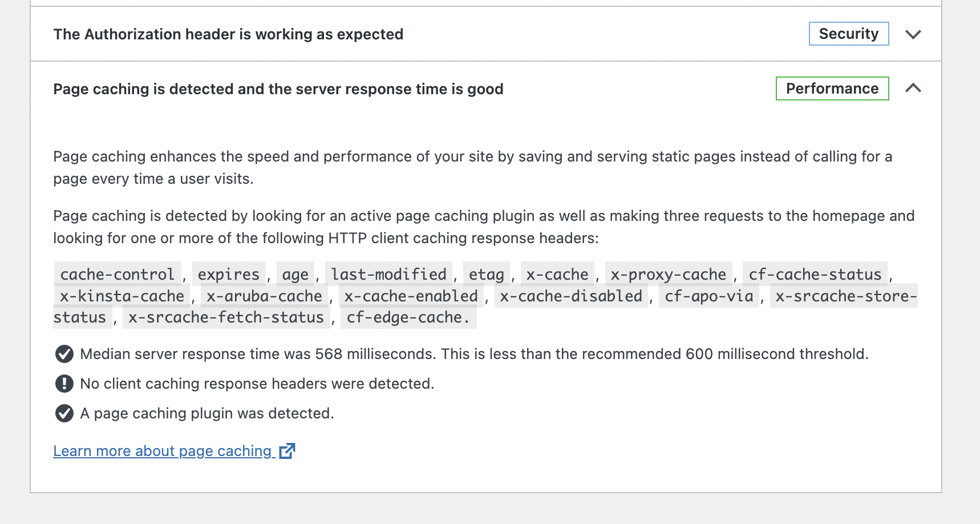This screenshot has width=980, height=524.
Task: Click the x-kinsta-cache code tag
Action: click(x=122, y=296)
